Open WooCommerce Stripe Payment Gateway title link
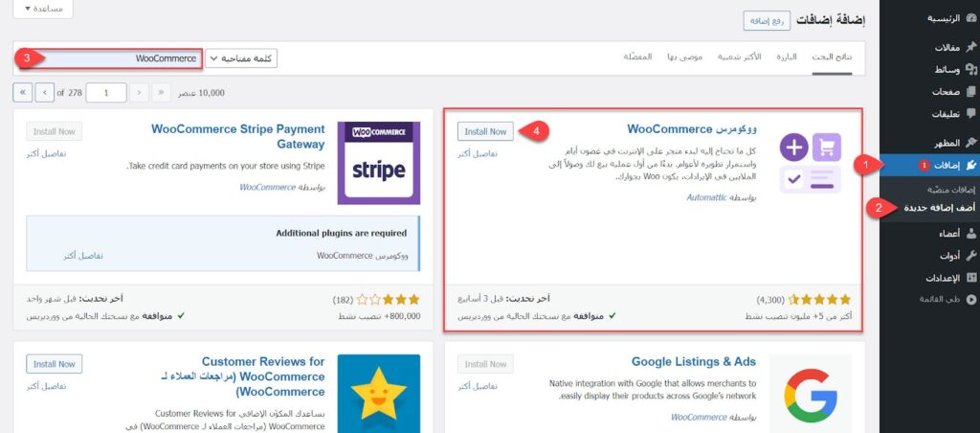This screenshot has width=980, height=433. pyautogui.click(x=238, y=136)
